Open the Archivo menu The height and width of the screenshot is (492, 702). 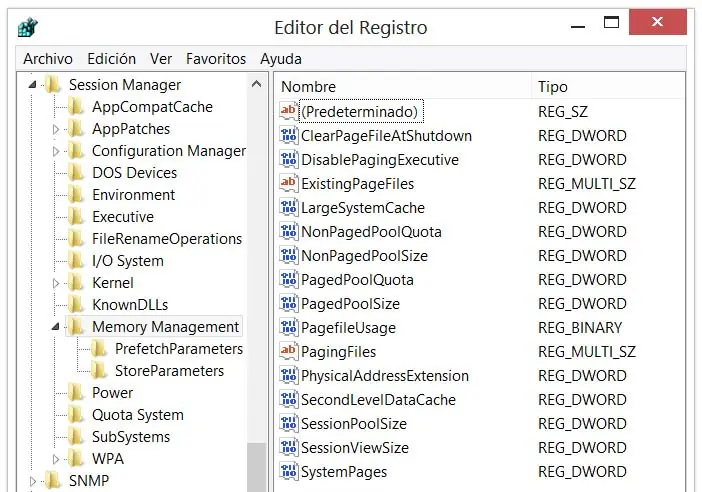click(x=48, y=59)
